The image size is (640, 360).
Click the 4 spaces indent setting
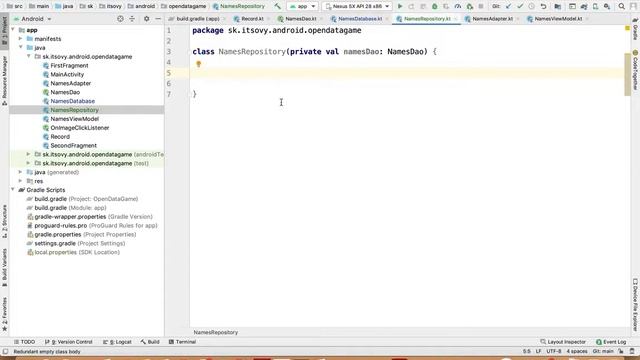pos(577,351)
